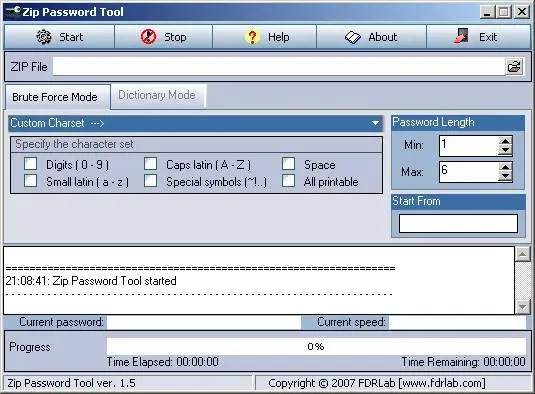
Task: Minimize the Zip Password Tool window
Action: point(487,12)
